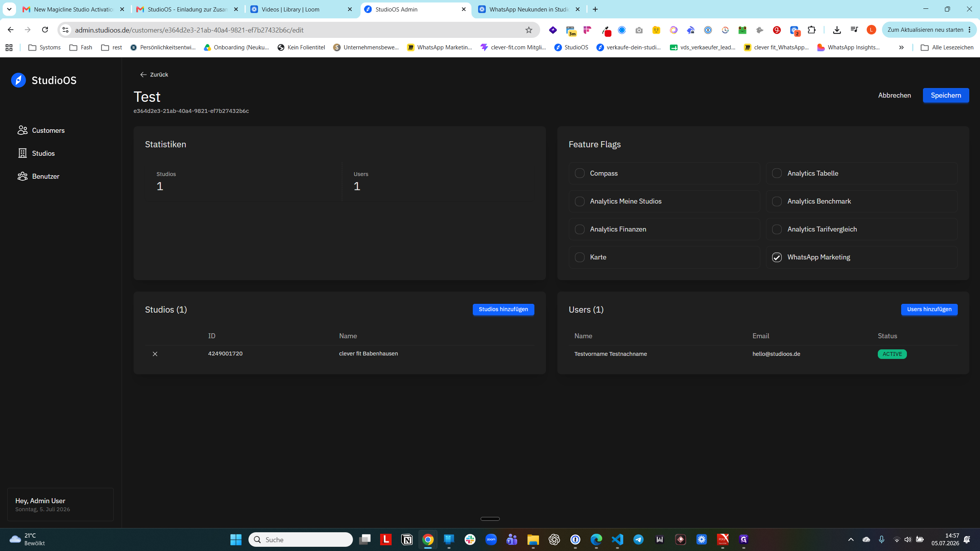This screenshot has width=980, height=551.
Task: Open the Chrome apps grid shortcut
Action: 9,47
